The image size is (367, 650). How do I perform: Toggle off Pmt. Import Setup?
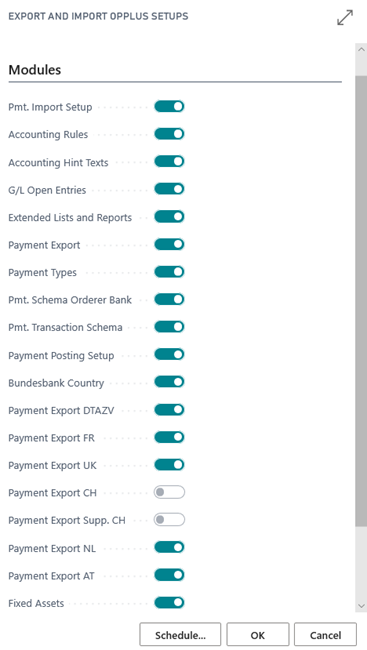coord(169,107)
